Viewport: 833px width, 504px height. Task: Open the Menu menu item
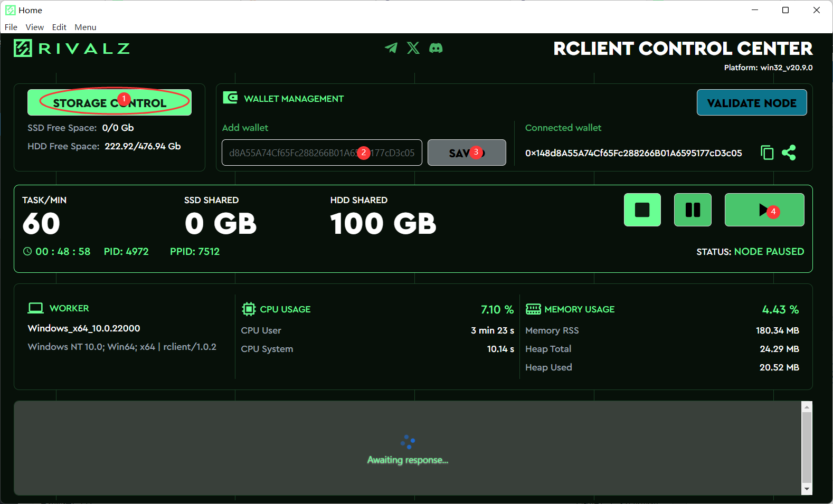tap(86, 27)
